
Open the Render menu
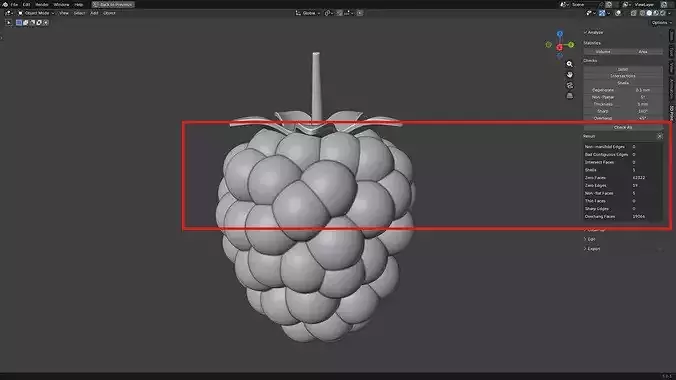pyautogui.click(x=42, y=4)
